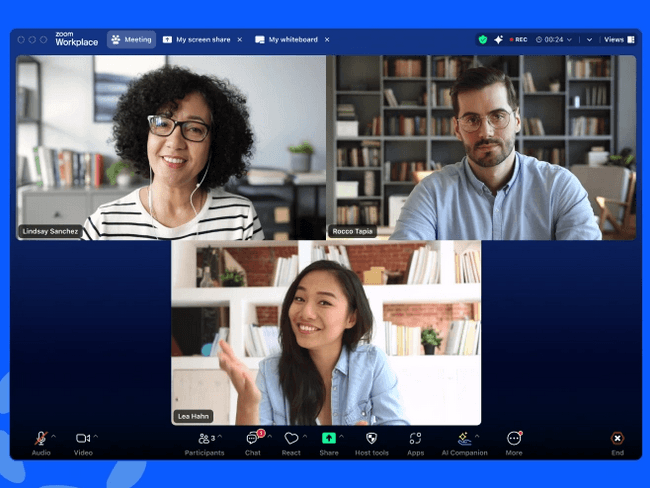Expand the Audio options caret

coord(53,436)
